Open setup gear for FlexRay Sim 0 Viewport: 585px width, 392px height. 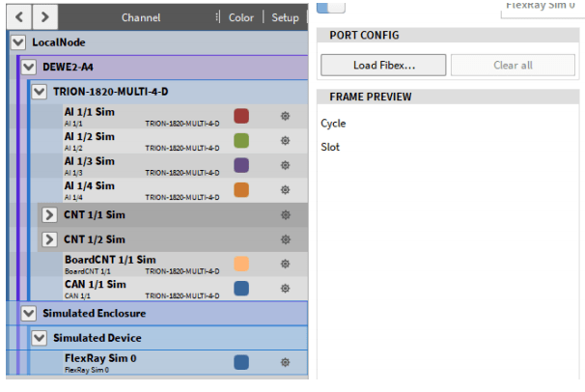pyautogui.click(x=285, y=362)
